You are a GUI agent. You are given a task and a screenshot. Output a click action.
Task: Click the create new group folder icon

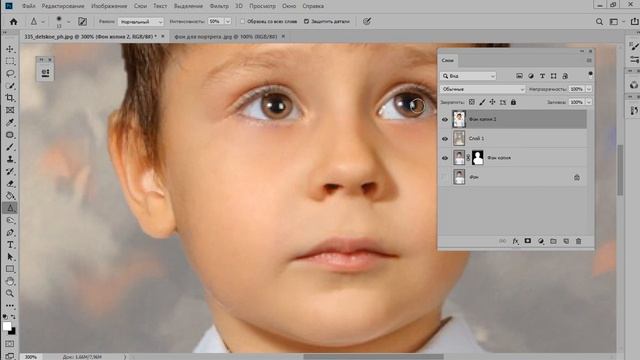click(x=553, y=241)
